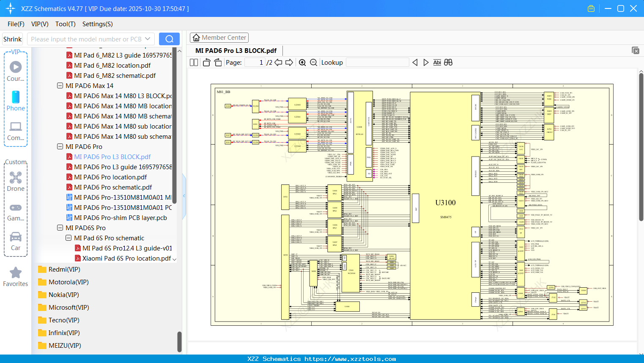Open the Favorites star in sidebar

pyautogui.click(x=16, y=277)
